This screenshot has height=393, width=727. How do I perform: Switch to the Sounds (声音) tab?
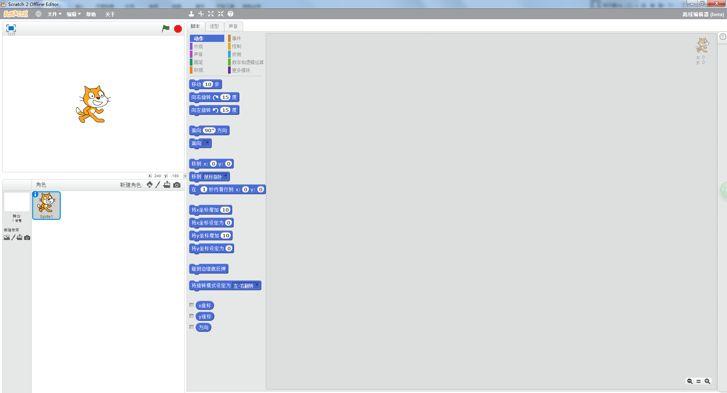233,26
